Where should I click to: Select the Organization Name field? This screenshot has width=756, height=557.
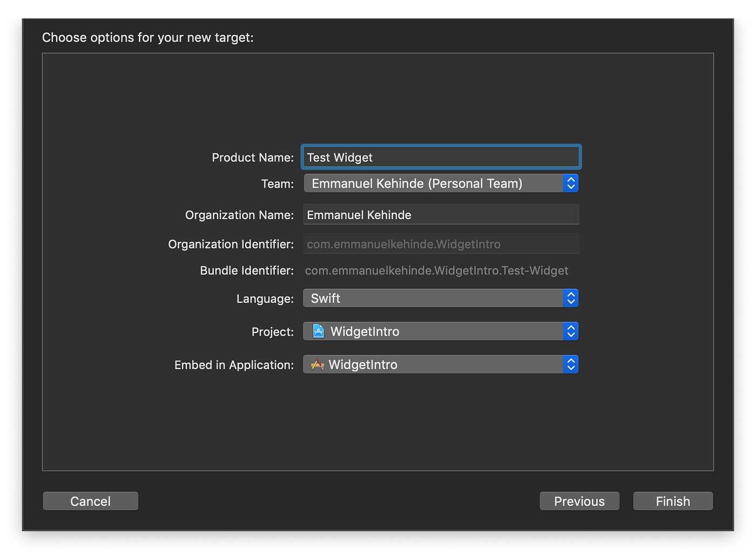coord(441,214)
